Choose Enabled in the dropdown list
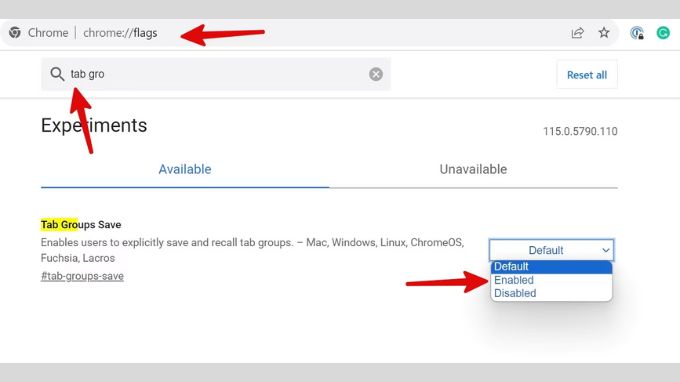The height and width of the screenshot is (382, 680). 551,280
